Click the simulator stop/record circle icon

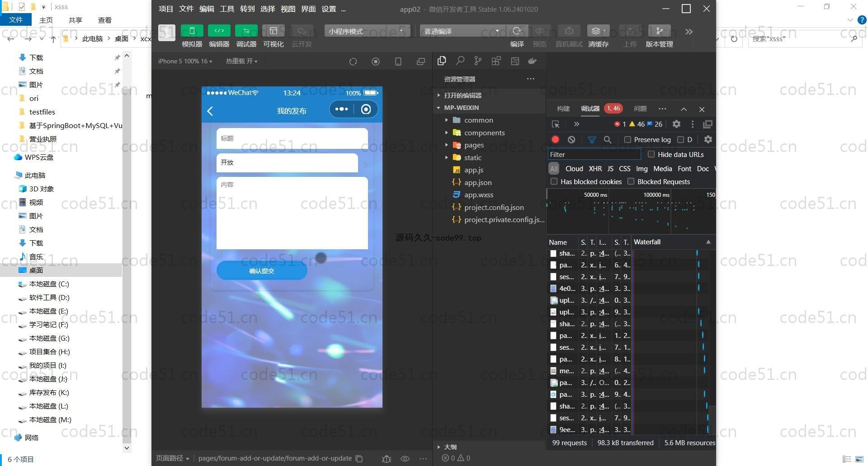[x=376, y=62]
